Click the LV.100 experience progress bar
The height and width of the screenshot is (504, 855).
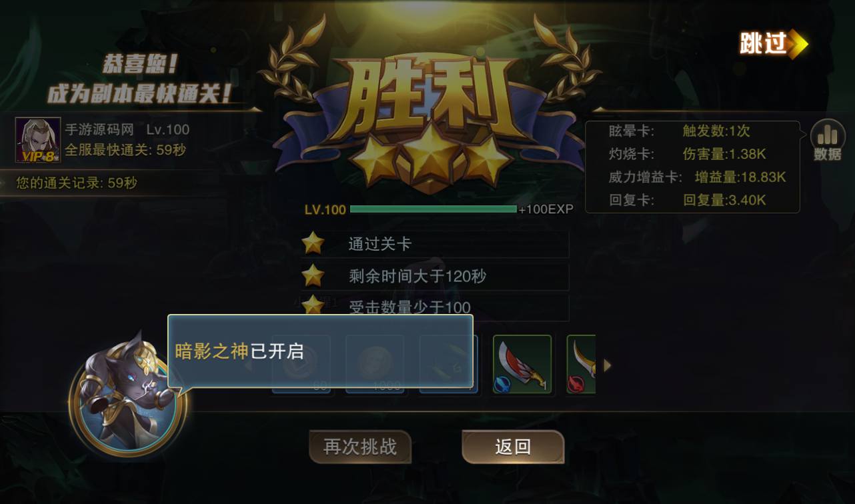click(434, 209)
